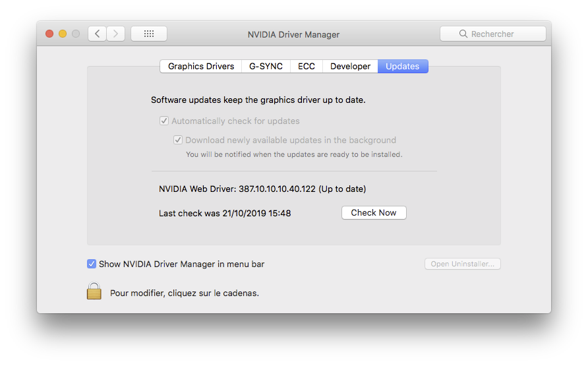The image size is (588, 366).
Task: Switch to the Developer tab
Action: click(x=350, y=66)
